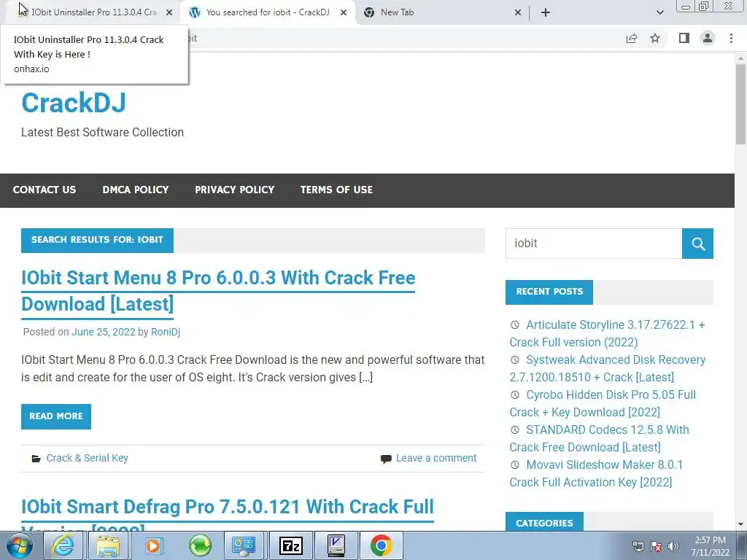747x560 pixels.
Task: Open 7-Zip from the taskbar
Action: (x=291, y=545)
